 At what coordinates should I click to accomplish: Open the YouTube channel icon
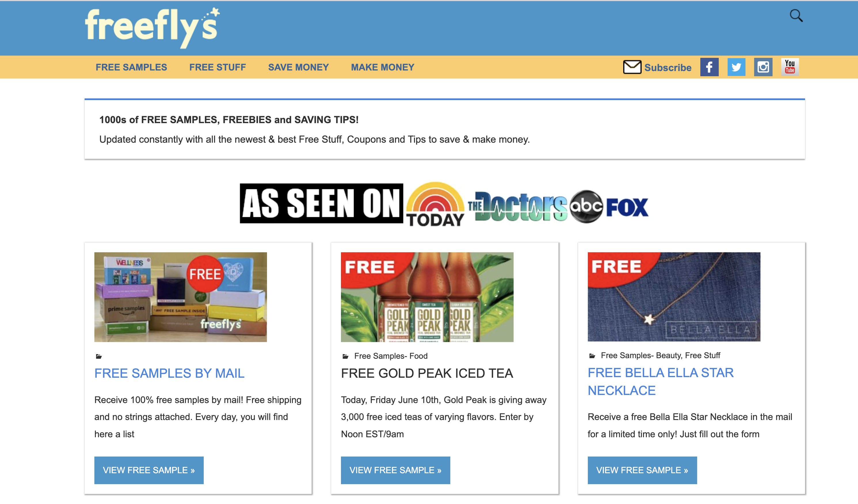(790, 67)
